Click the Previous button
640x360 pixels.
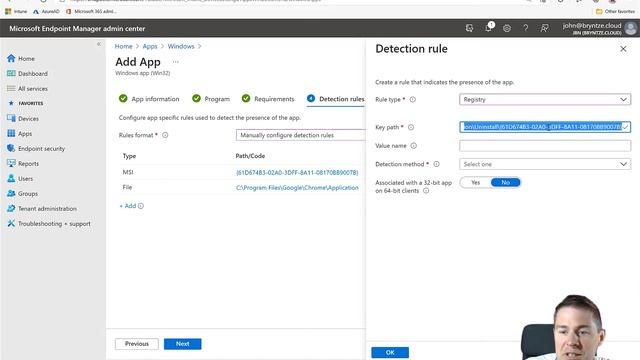(x=137, y=344)
